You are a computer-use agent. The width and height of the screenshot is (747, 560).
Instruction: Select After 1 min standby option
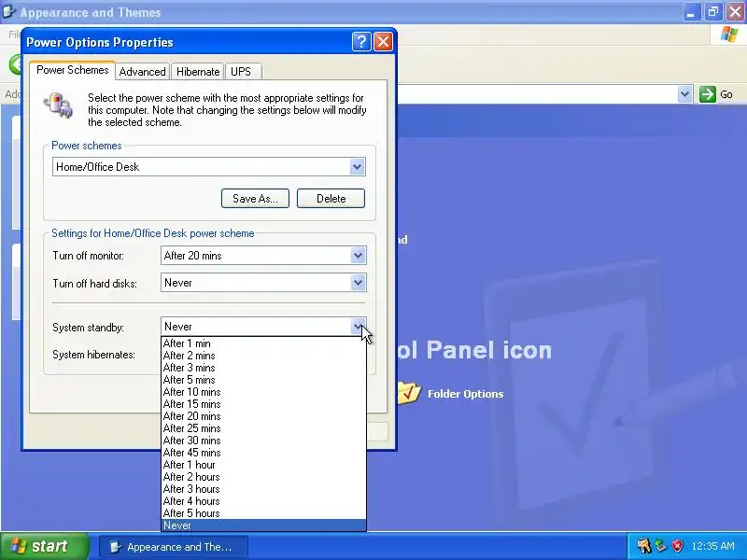click(264, 343)
